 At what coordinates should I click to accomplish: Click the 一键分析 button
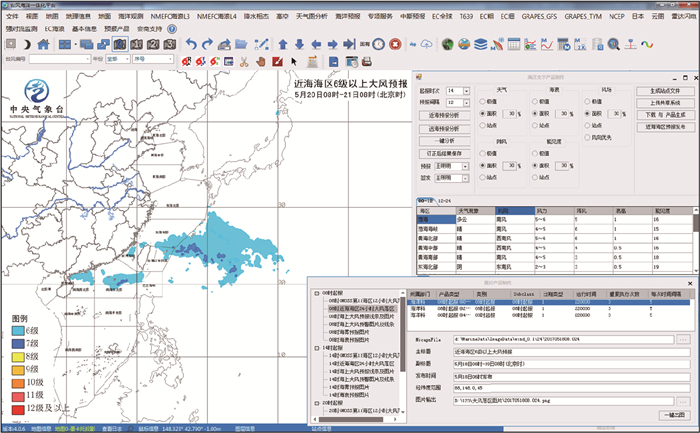coord(447,140)
